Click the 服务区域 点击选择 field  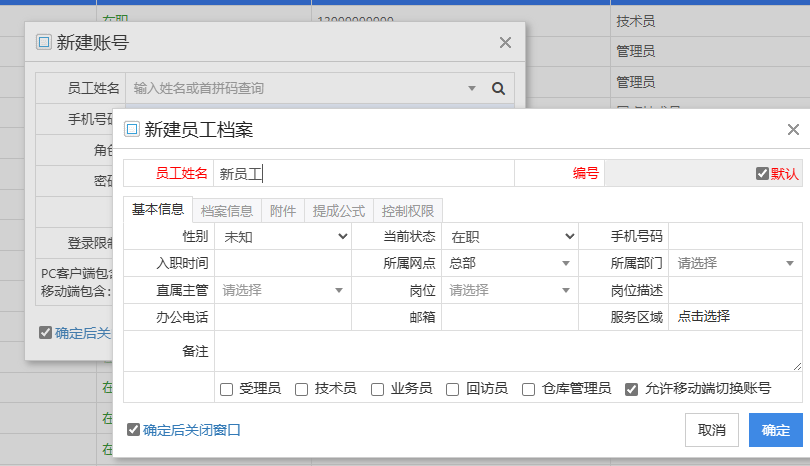pos(734,317)
